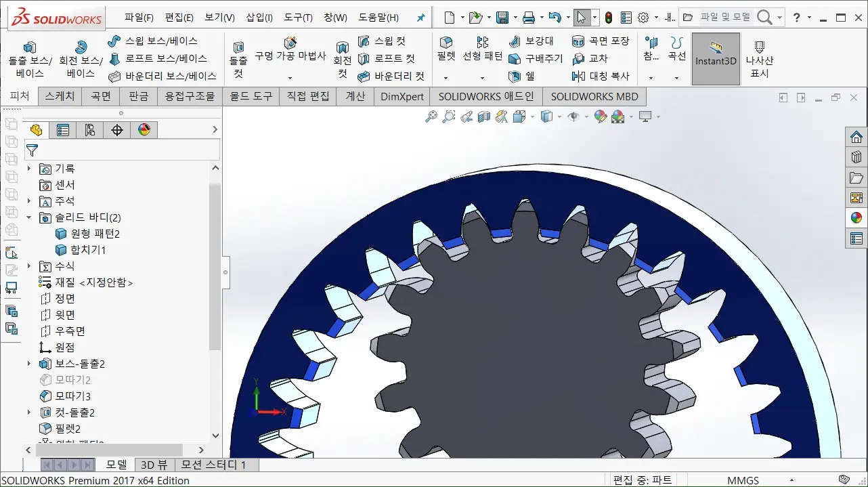Viewport: 868px width, 487px height.
Task: Select the 돌출 보스/베이스 extrude tool
Action: pos(30,60)
